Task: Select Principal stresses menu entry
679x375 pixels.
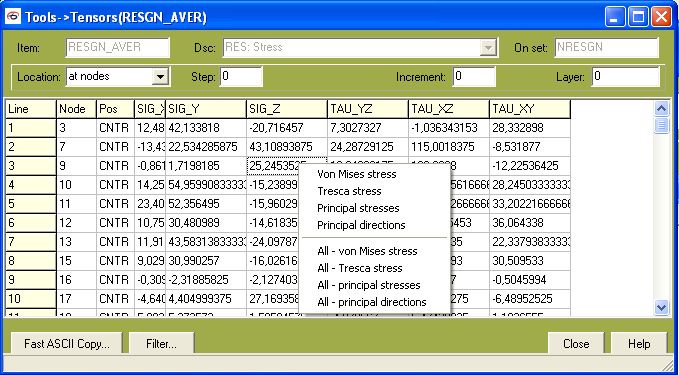Action: coord(358,208)
